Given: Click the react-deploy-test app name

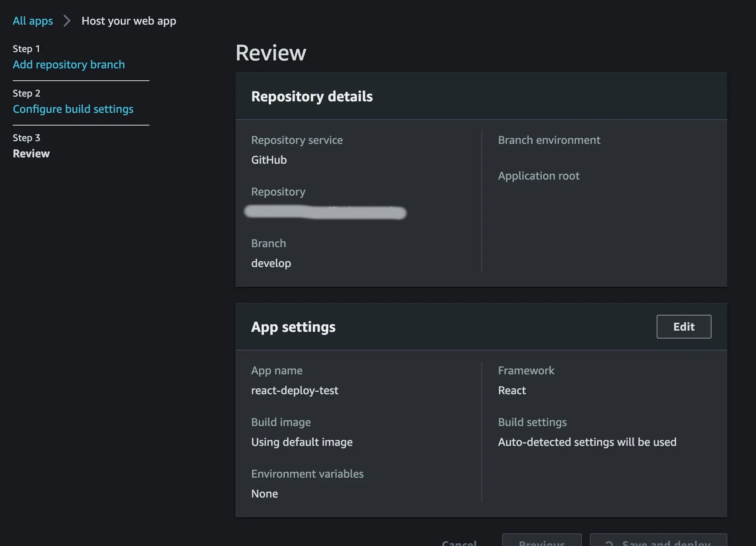Looking at the screenshot, I should coord(295,390).
